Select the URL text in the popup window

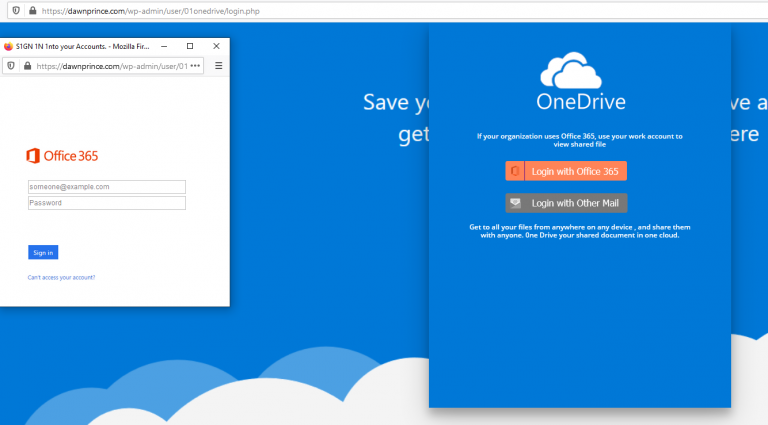click(110, 66)
